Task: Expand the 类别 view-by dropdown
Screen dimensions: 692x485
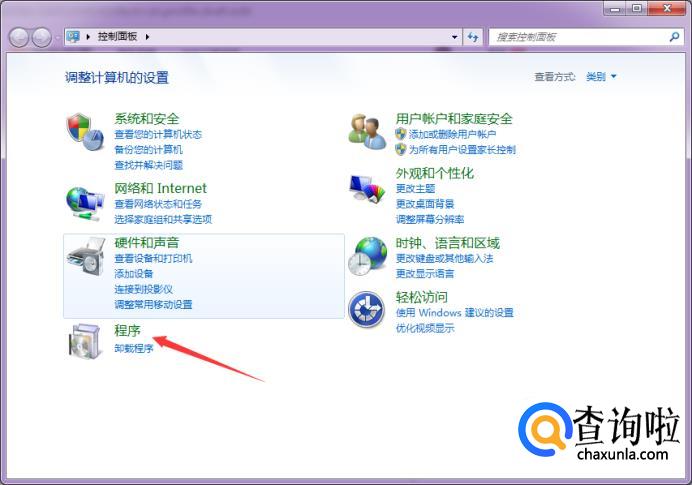Action: pyautogui.click(x=601, y=77)
